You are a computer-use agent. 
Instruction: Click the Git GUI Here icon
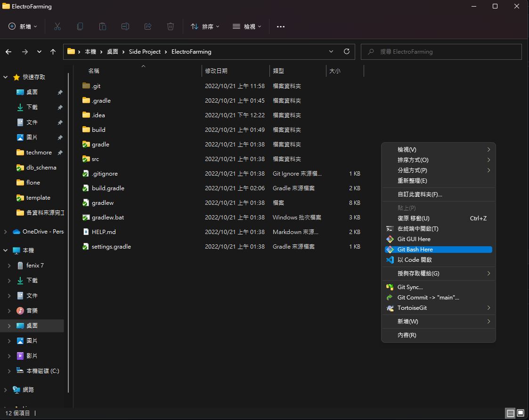pyautogui.click(x=390, y=239)
